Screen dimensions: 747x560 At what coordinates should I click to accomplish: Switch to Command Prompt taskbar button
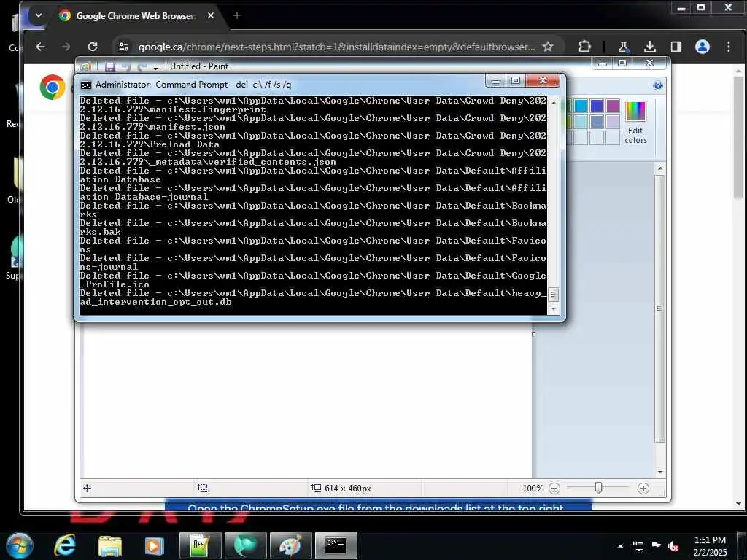tap(336, 545)
